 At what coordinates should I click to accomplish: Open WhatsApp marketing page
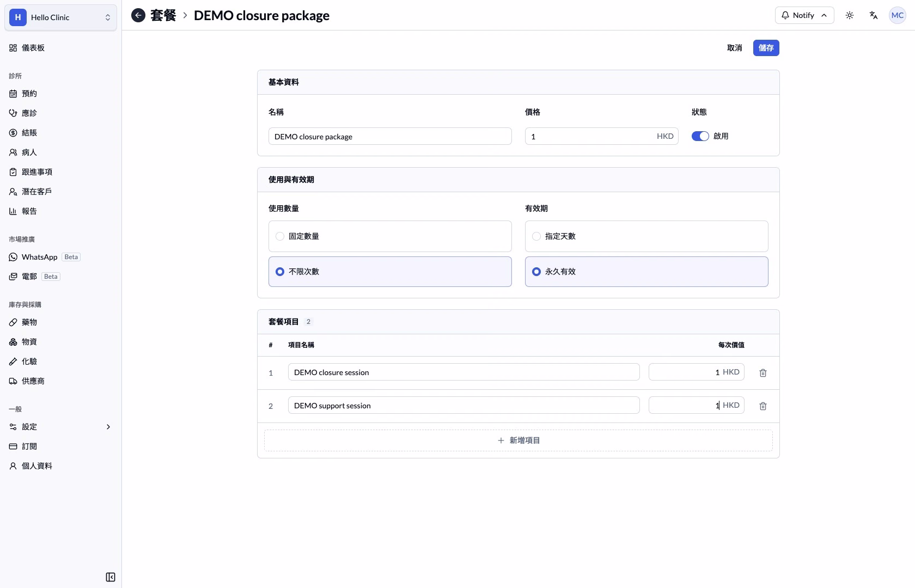click(x=60, y=257)
